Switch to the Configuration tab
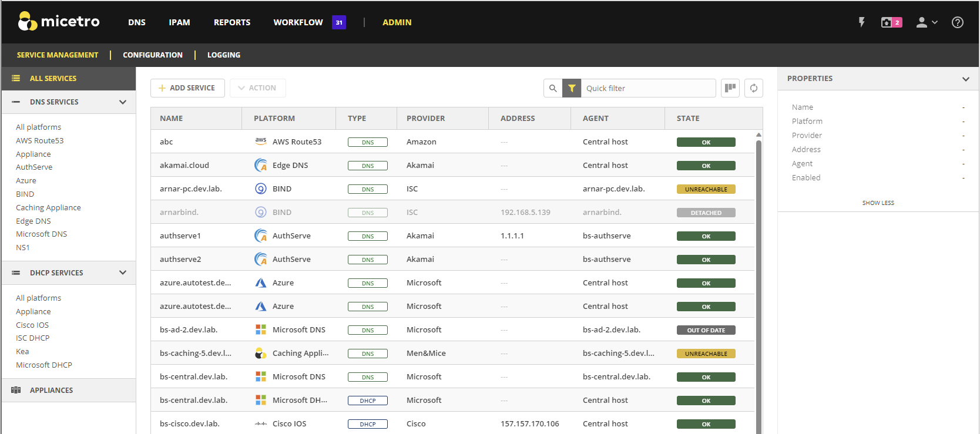Screen dimensions: 980x434 coord(153,55)
